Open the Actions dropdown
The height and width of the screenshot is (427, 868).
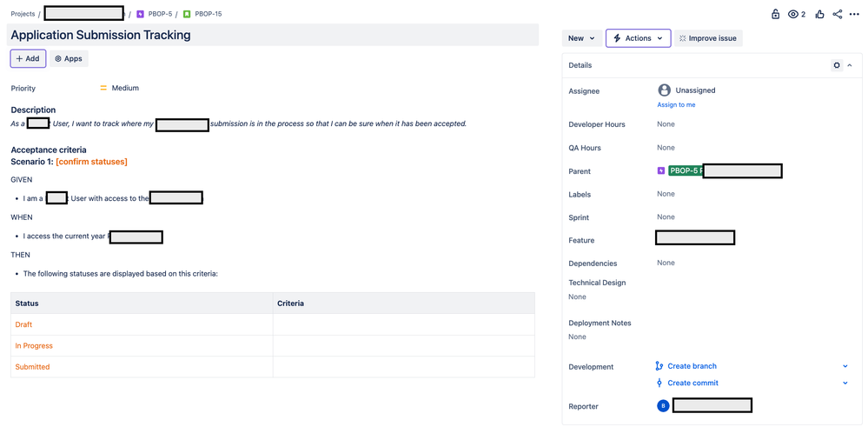[x=639, y=38]
